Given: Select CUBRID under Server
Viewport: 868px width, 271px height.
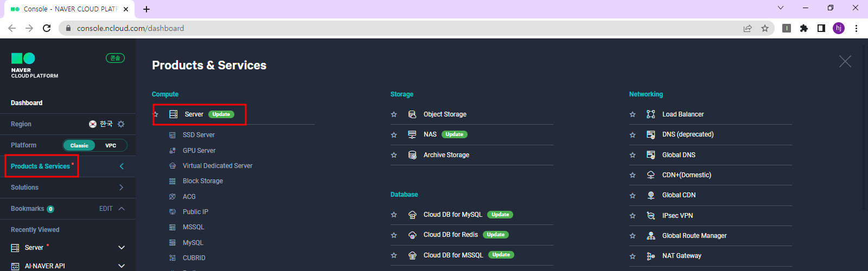Looking at the screenshot, I should [x=194, y=258].
